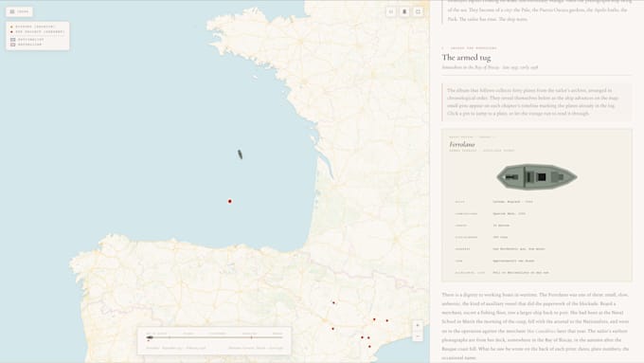Click the ship illustration in the Ferrolano card

(537, 177)
